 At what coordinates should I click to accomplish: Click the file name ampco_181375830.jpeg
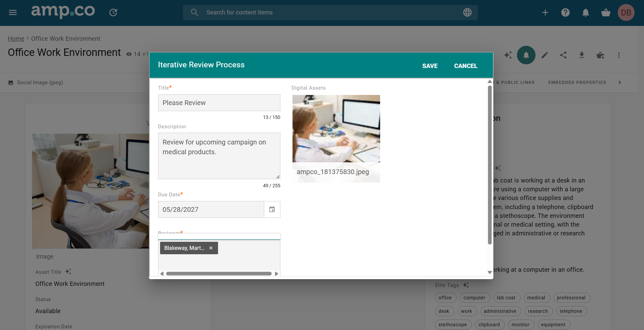tap(333, 172)
